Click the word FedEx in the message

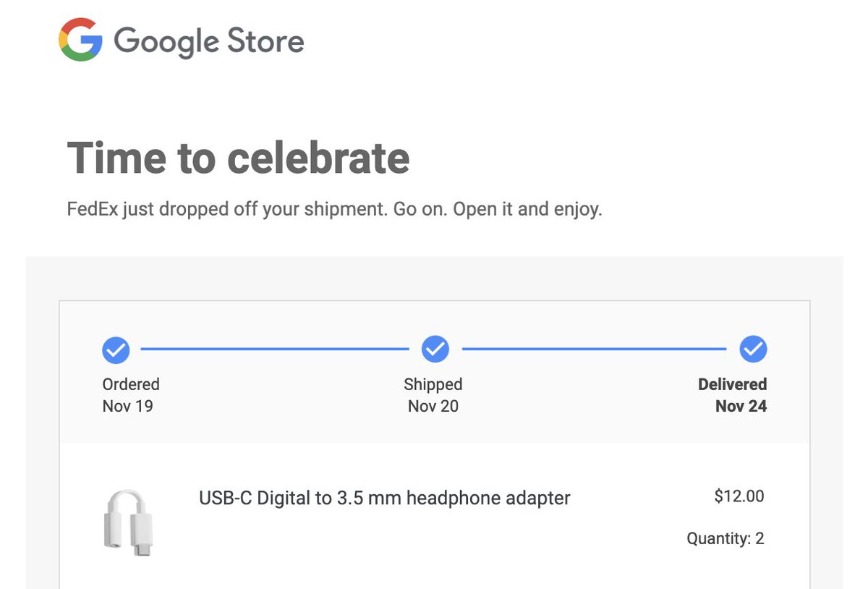point(92,210)
